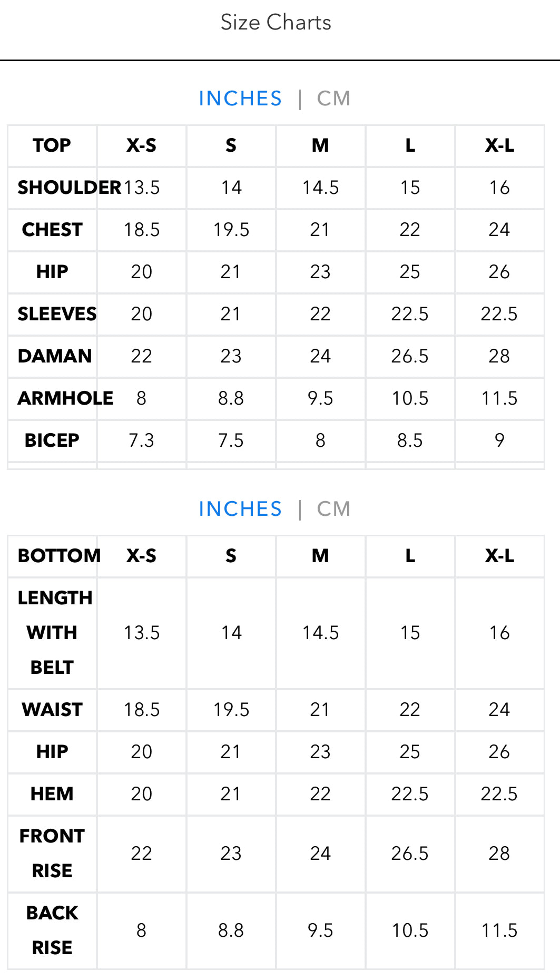Click the BOTTOM header cell

pyautogui.click(x=59, y=556)
